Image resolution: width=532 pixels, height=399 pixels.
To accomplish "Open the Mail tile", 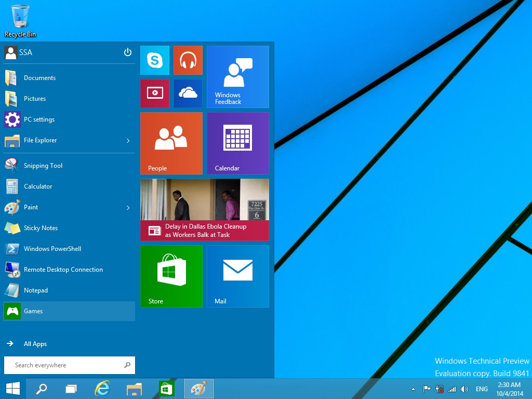I will [238, 276].
